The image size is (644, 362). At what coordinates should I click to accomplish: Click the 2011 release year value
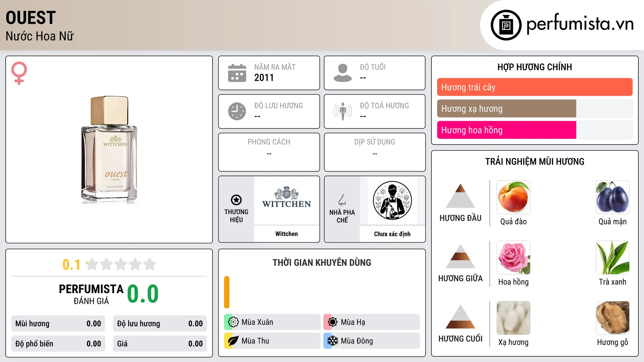tap(264, 78)
